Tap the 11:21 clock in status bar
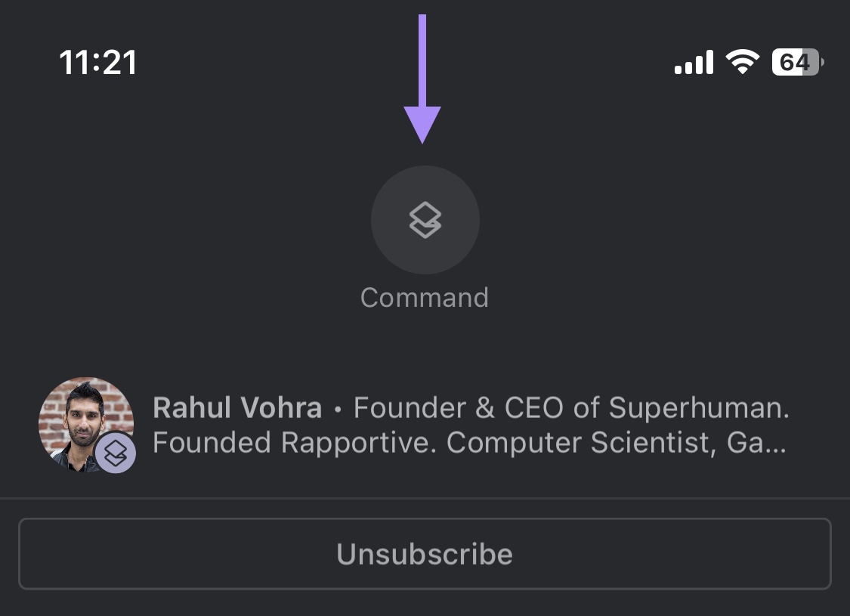 (98, 63)
